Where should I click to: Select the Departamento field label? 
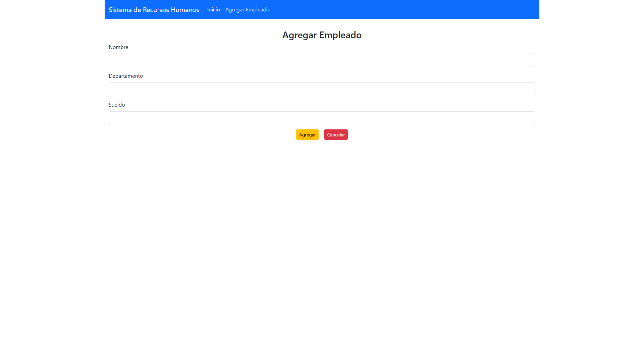coord(126,76)
